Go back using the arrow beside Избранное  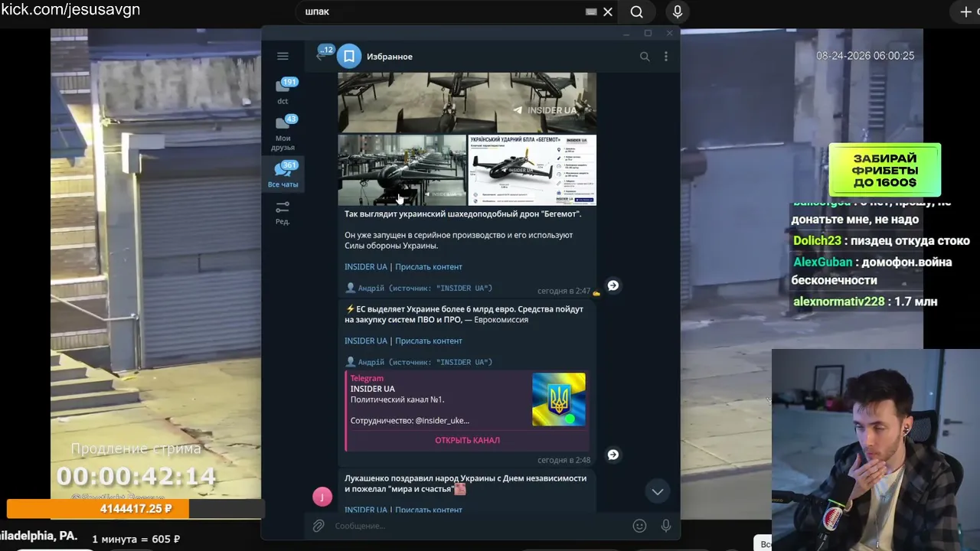point(321,56)
